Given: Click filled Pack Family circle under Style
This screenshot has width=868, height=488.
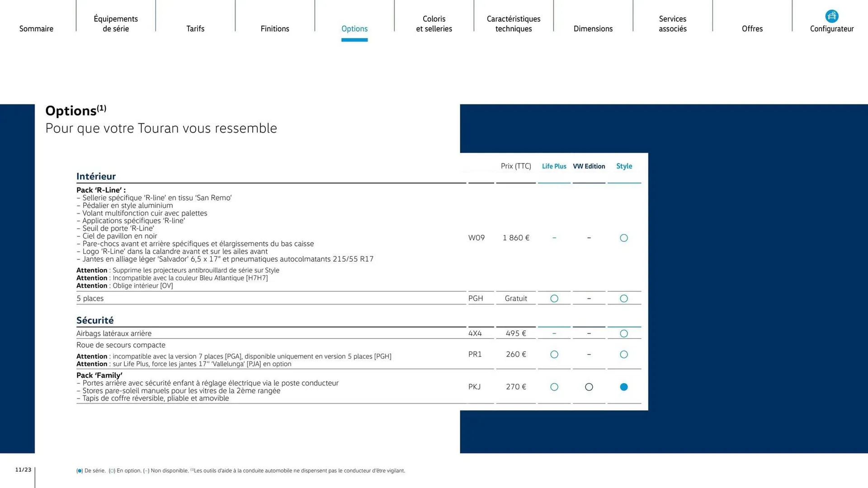Looking at the screenshot, I should (x=624, y=387).
